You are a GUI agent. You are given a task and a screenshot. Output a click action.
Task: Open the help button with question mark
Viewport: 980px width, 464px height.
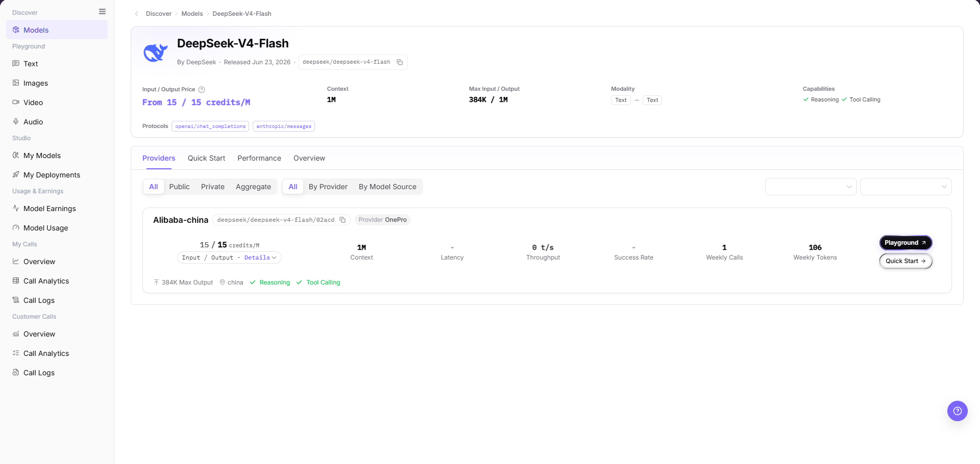(x=957, y=411)
